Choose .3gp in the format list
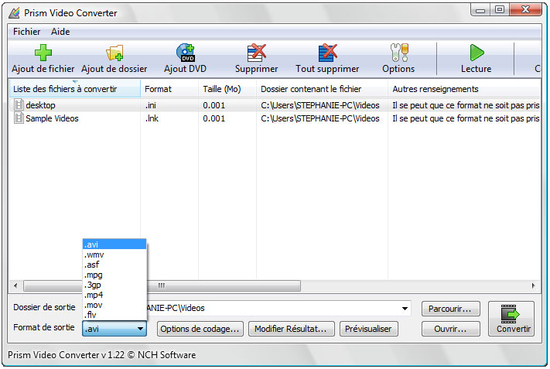 pyautogui.click(x=114, y=284)
